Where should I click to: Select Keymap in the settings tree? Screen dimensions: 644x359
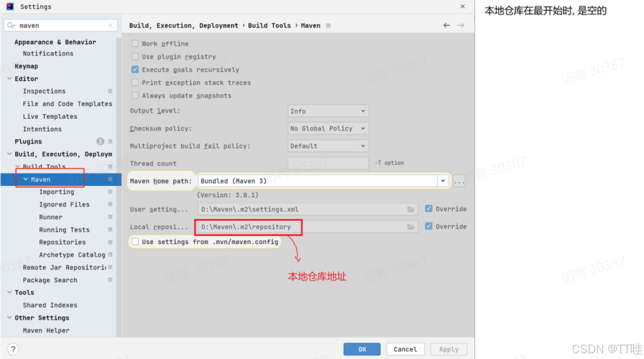click(x=26, y=66)
